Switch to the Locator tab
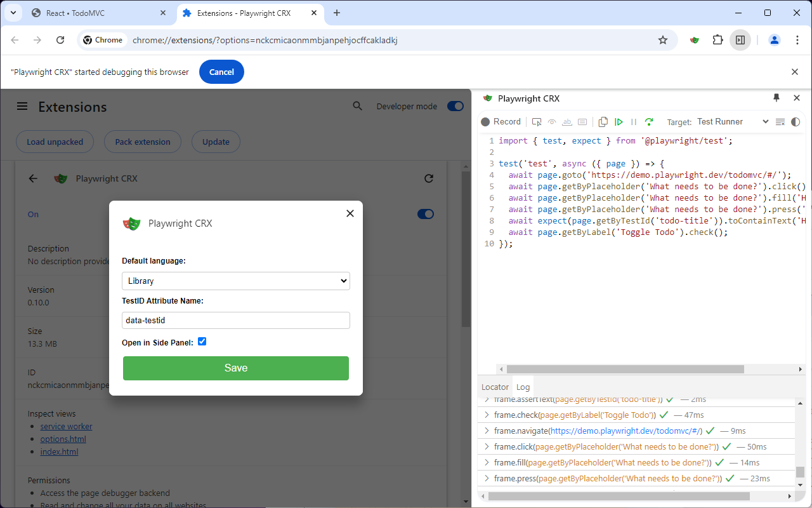 click(x=495, y=387)
